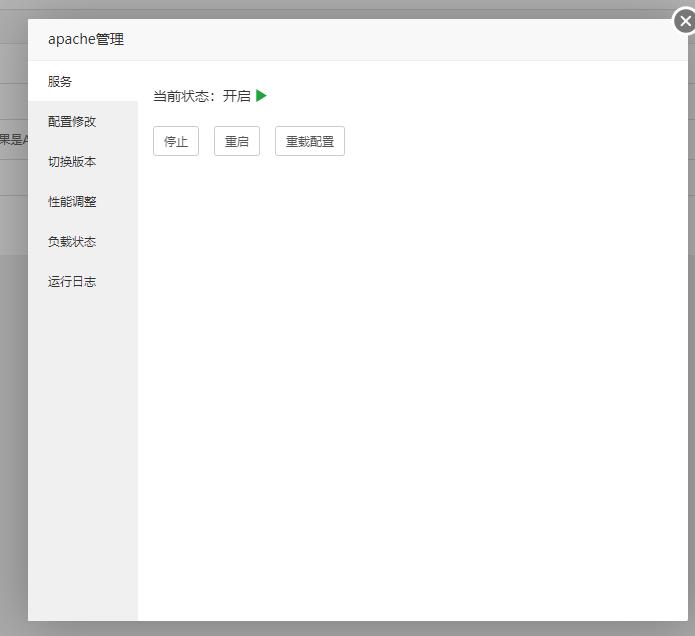695x636 pixels.
Task: Click the apache管理 dialog title
Action: [86, 40]
